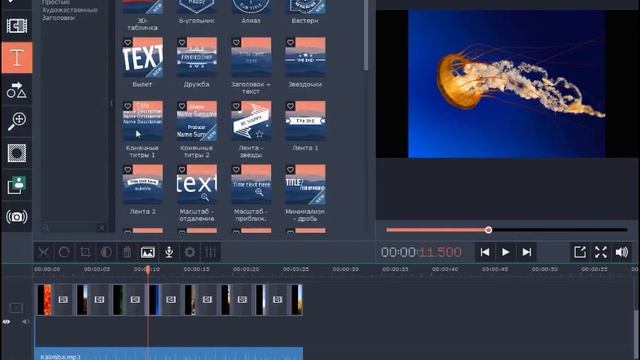The width and height of the screenshot is (640, 360).
Task: Favorite Конечные титры 1 with heart
Action: click(x=128, y=106)
